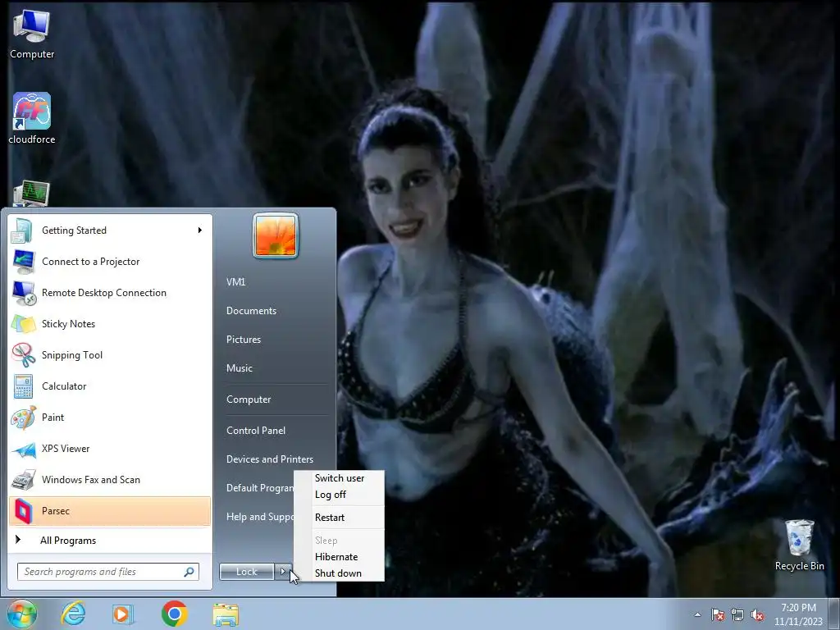Image resolution: width=840 pixels, height=630 pixels.
Task: Click the XPS Viewer icon
Action: [23, 449]
